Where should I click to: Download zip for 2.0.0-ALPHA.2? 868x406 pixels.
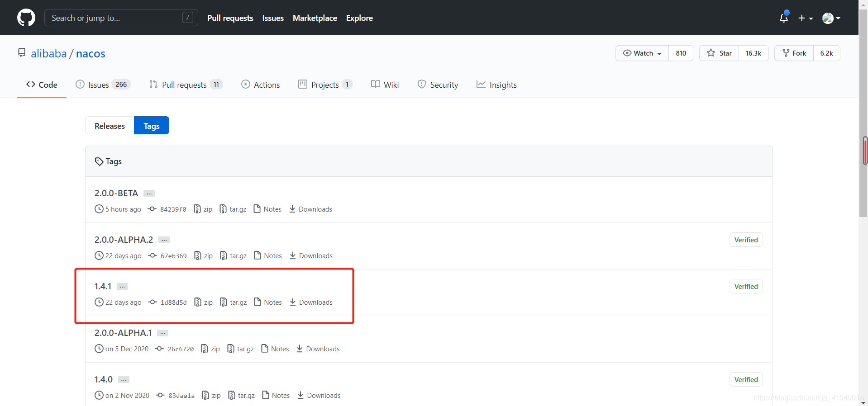[x=204, y=255]
